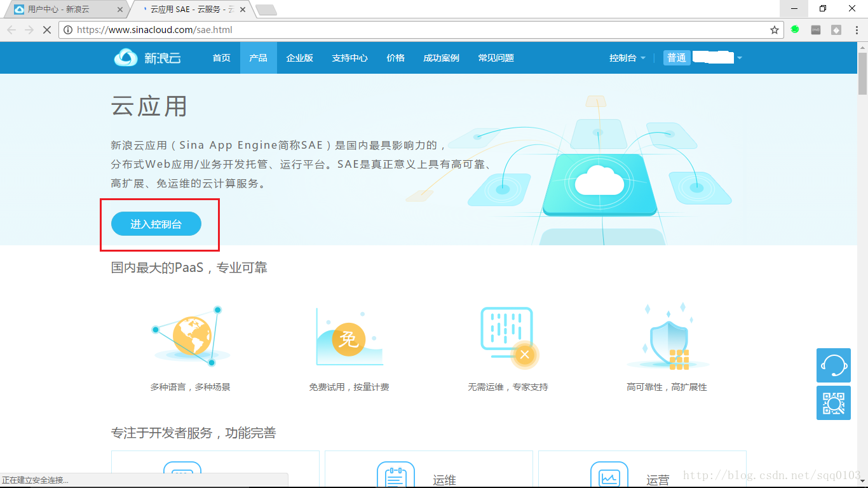This screenshot has height=488, width=868.
Task: Click the 免费试用，按量计费 caption
Action: coord(349,387)
